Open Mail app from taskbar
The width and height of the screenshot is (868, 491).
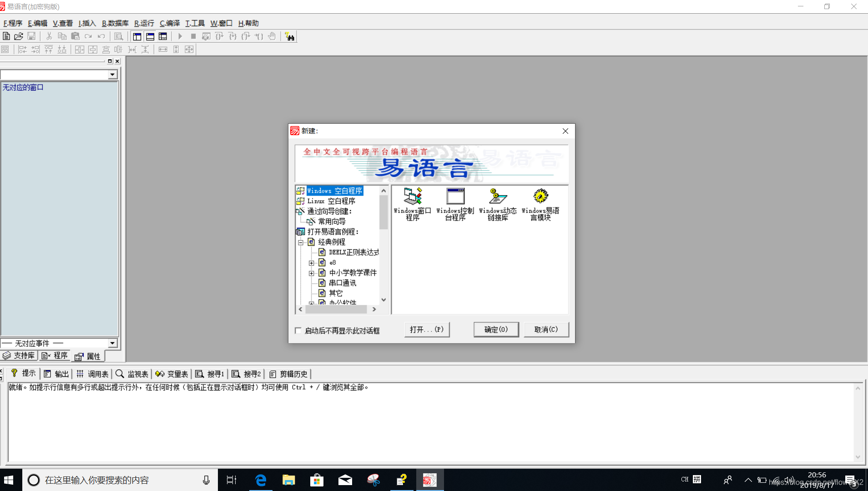[345, 480]
